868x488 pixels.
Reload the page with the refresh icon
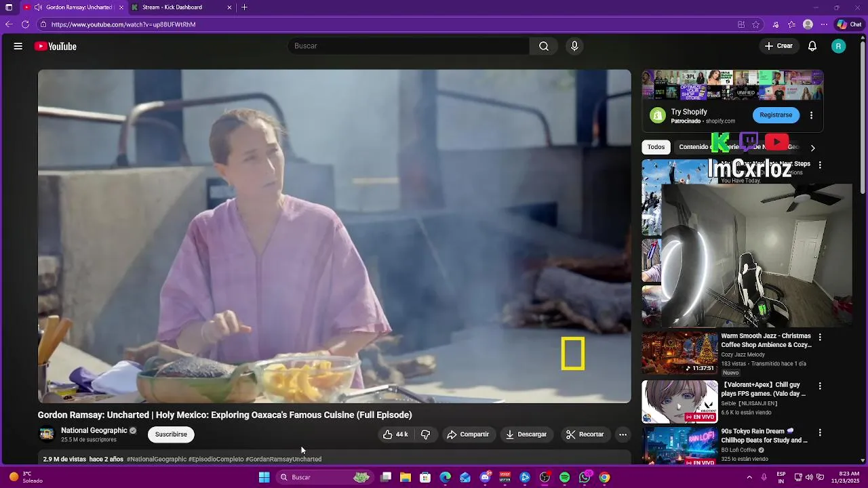pos(25,24)
